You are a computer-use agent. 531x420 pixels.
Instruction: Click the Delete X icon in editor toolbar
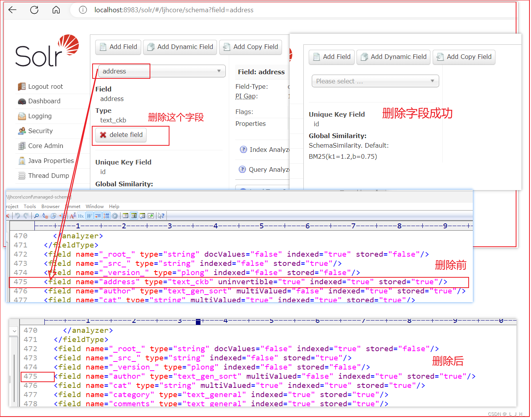click(8, 216)
